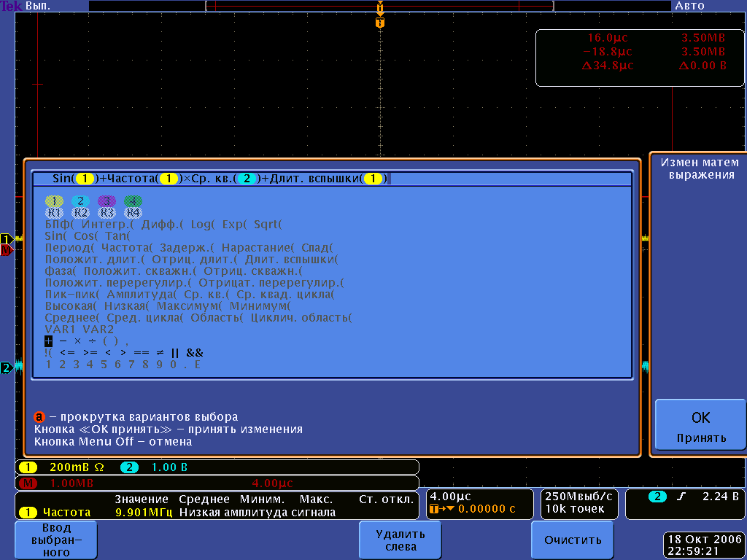
Task: Pick the R1 reference waveform badge
Action: [55, 213]
